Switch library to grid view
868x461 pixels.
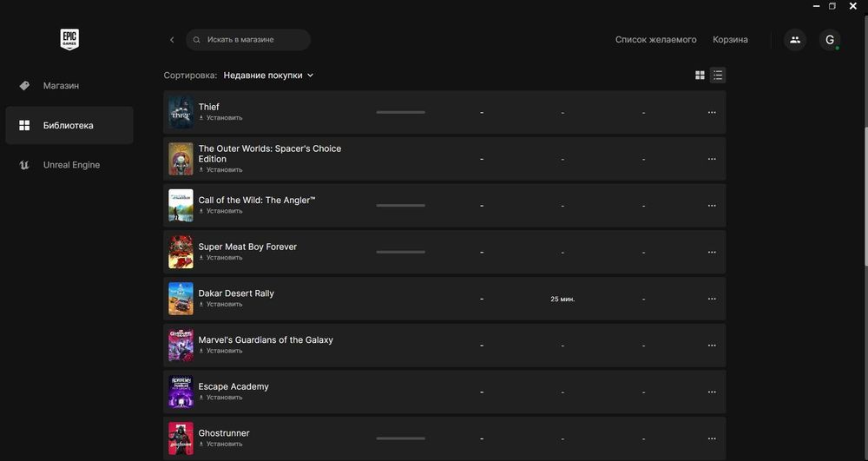700,76
